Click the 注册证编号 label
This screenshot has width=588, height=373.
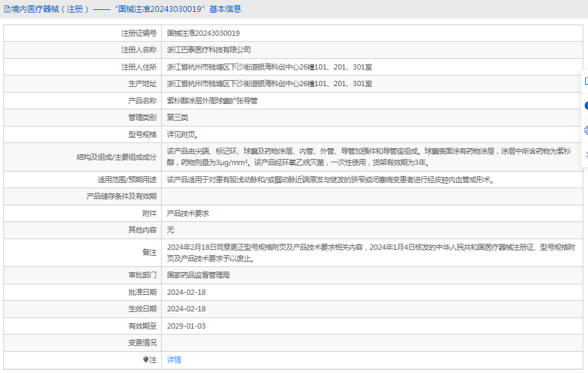(139, 33)
